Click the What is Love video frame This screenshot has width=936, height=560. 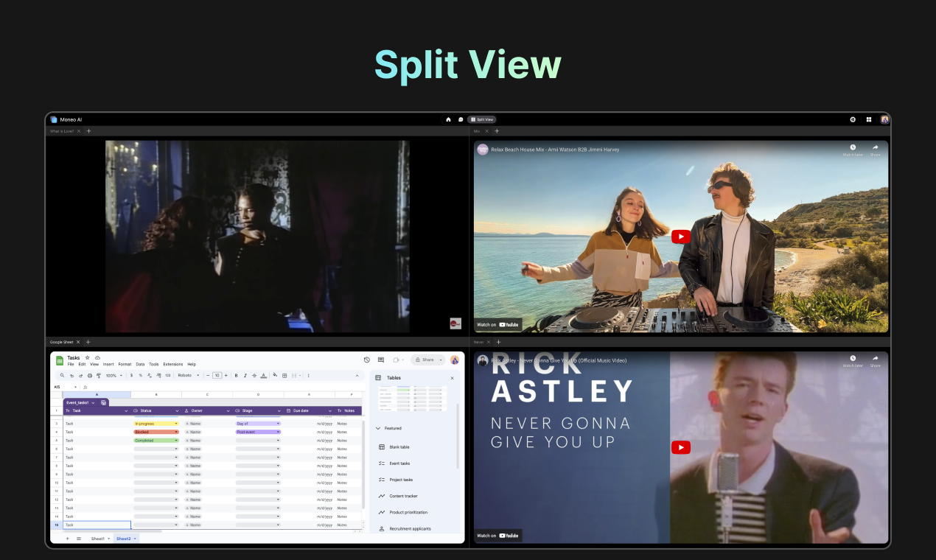tap(257, 237)
